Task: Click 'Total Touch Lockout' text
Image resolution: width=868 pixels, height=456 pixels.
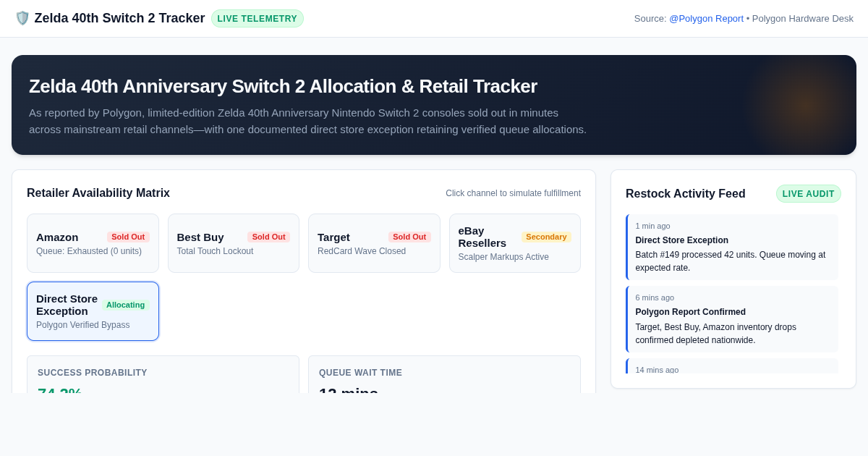Action: [x=215, y=251]
